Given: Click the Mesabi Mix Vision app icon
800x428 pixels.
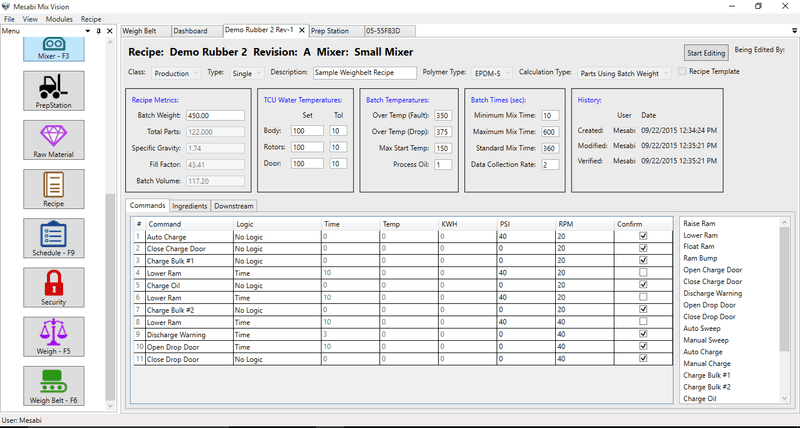Looking at the screenshot, I should (x=6, y=6).
